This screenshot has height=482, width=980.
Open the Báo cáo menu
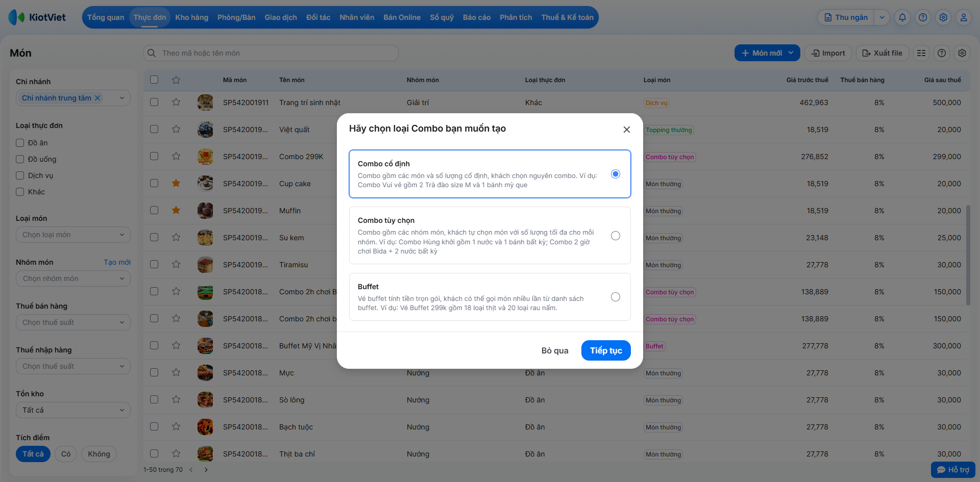click(476, 17)
